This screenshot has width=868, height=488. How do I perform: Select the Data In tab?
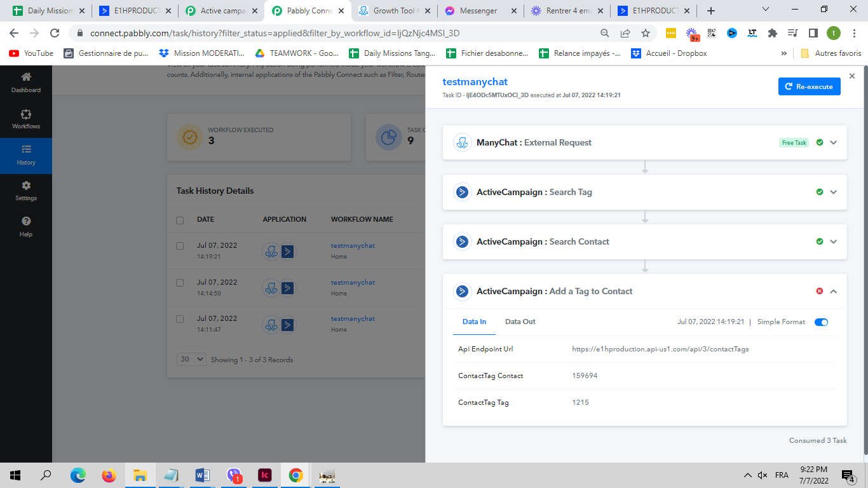click(x=474, y=322)
